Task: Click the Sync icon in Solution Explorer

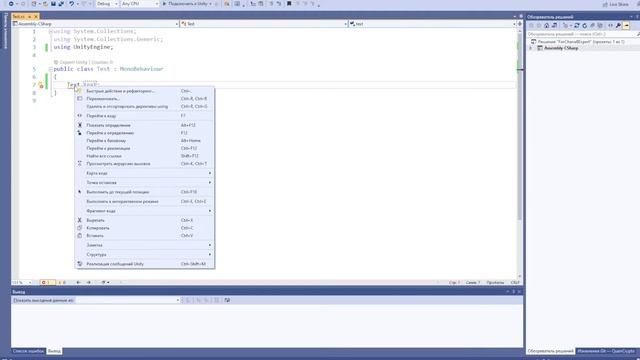Action: (577, 26)
